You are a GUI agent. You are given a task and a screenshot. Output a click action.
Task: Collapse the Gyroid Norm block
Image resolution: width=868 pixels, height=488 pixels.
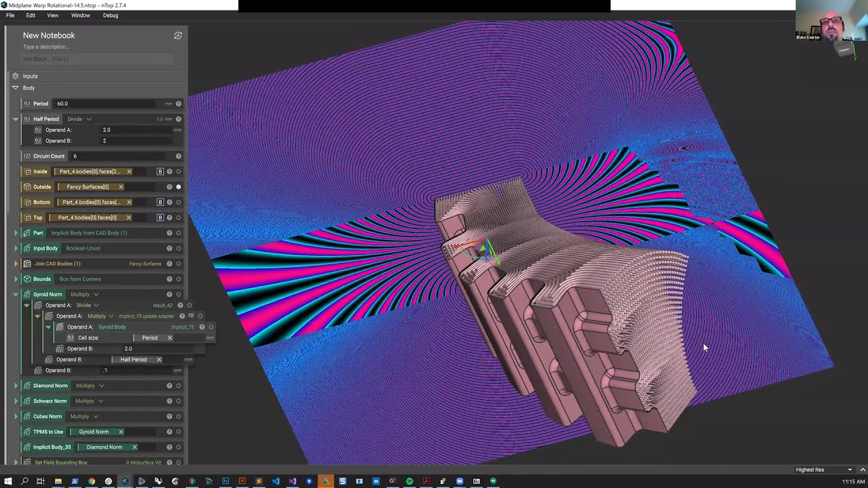coord(16,295)
